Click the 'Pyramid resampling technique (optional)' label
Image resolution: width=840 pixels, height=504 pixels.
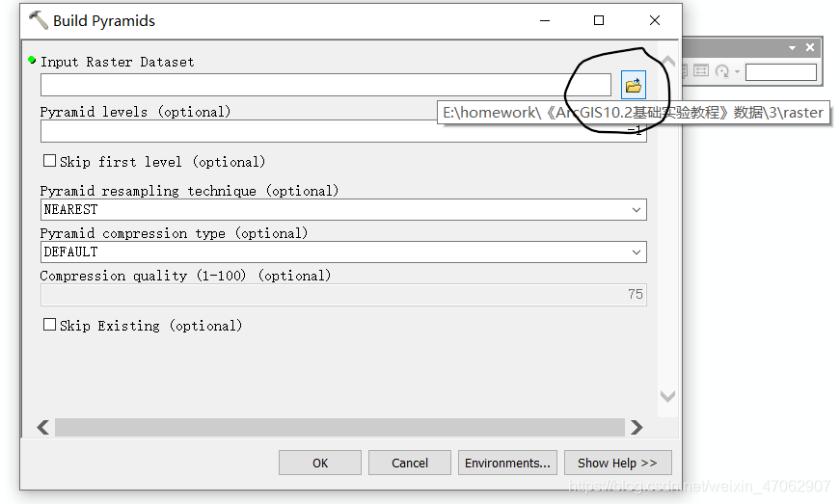[x=190, y=191]
